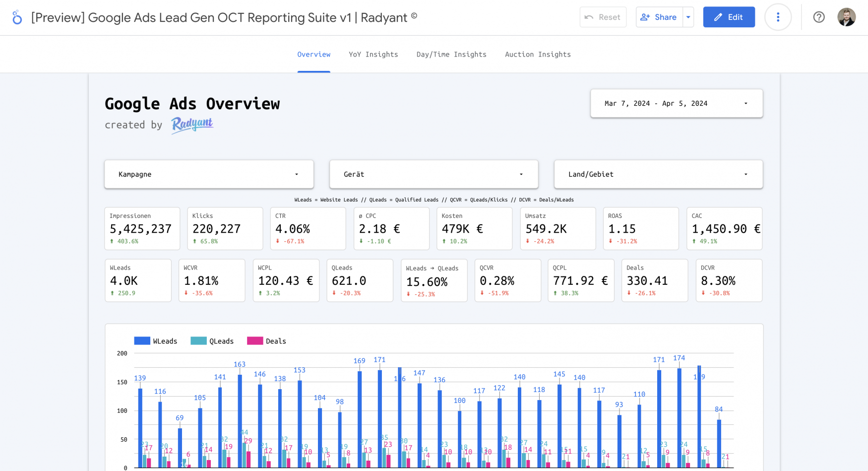868x471 pixels.
Task: Select the Impressionen scorecard
Action: pyautogui.click(x=142, y=228)
